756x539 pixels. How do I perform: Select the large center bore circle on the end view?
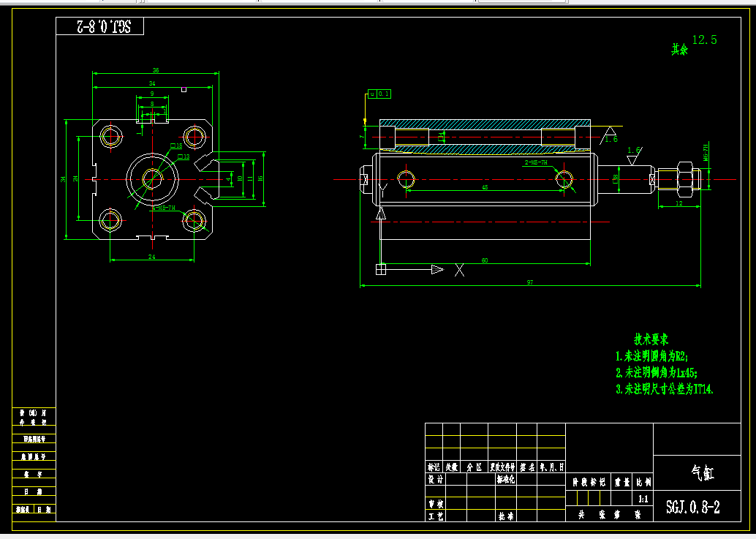point(152,179)
